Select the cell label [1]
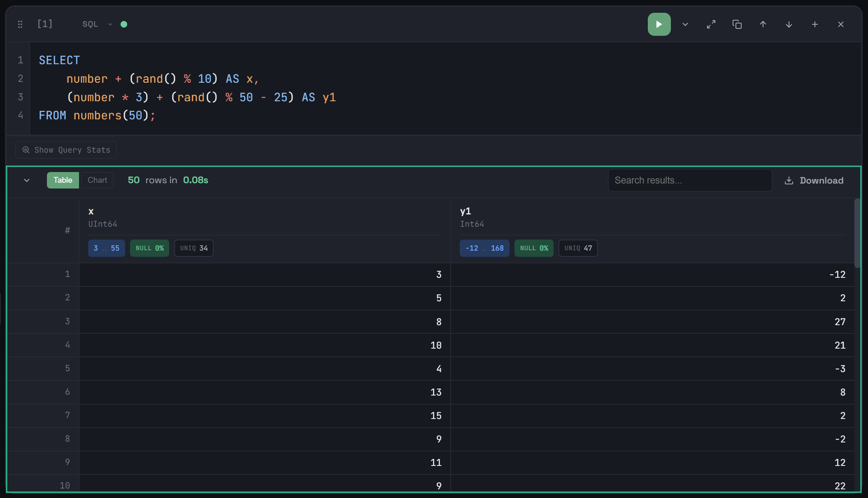 (45, 24)
